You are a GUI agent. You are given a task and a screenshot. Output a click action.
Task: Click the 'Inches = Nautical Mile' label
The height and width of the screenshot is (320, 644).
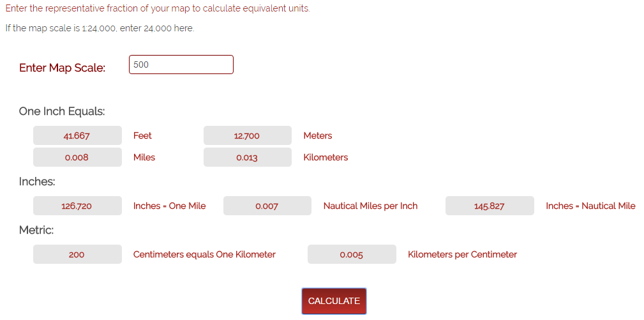[x=590, y=206]
